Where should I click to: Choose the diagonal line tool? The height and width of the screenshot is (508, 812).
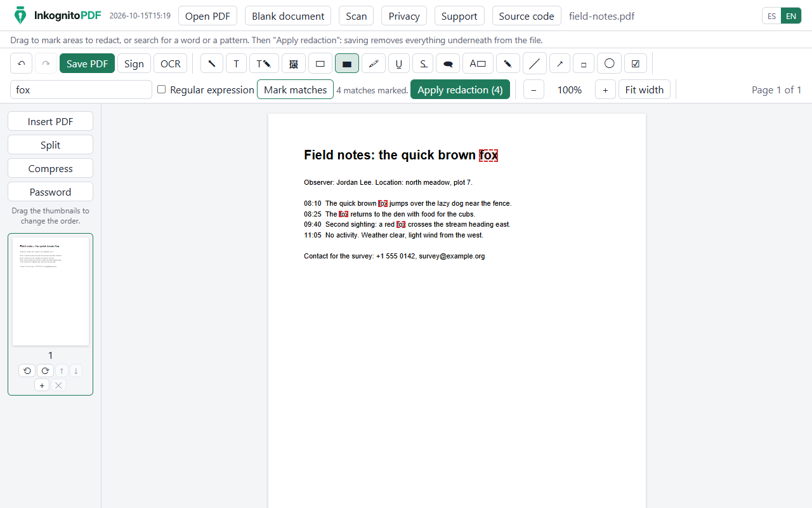535,63
